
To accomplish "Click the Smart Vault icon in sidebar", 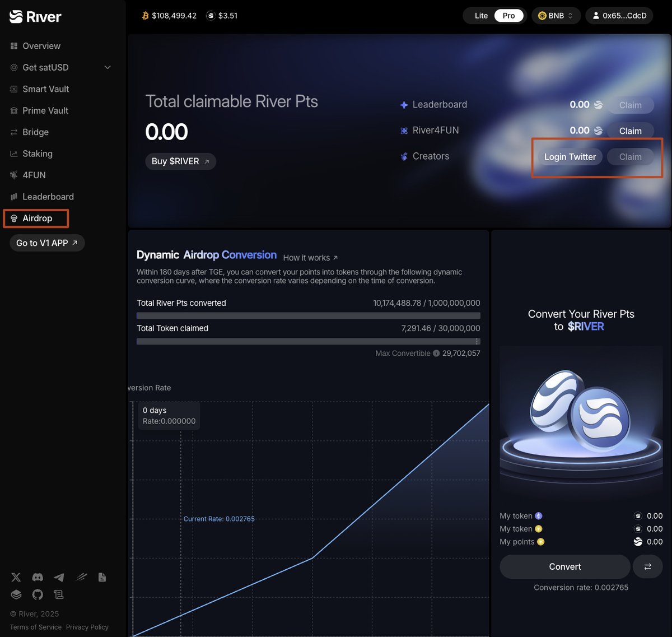I will (x=14, y=89).
